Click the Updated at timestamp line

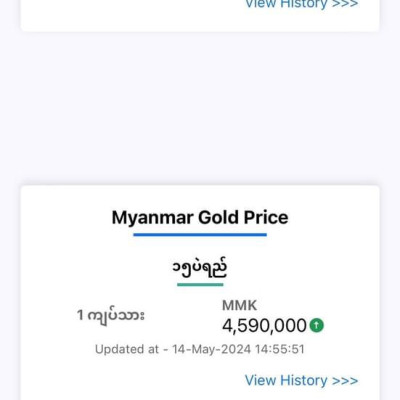(200, 349)
